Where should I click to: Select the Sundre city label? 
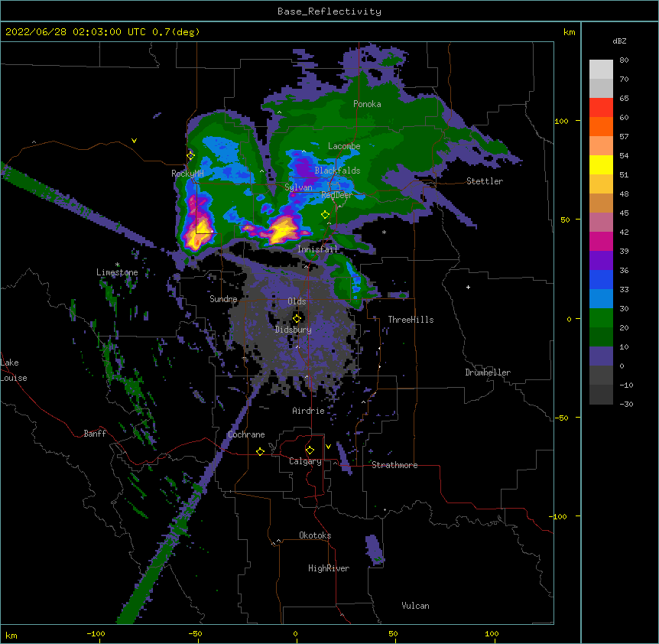(223, 299)
